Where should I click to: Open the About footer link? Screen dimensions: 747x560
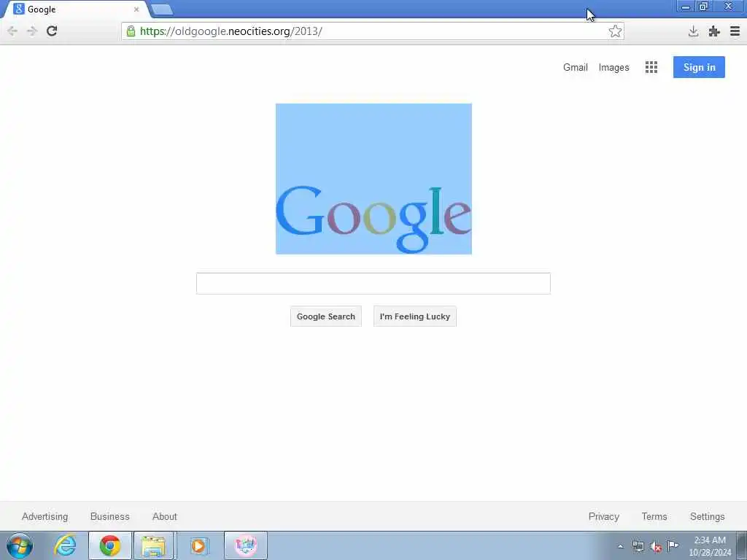164,516
